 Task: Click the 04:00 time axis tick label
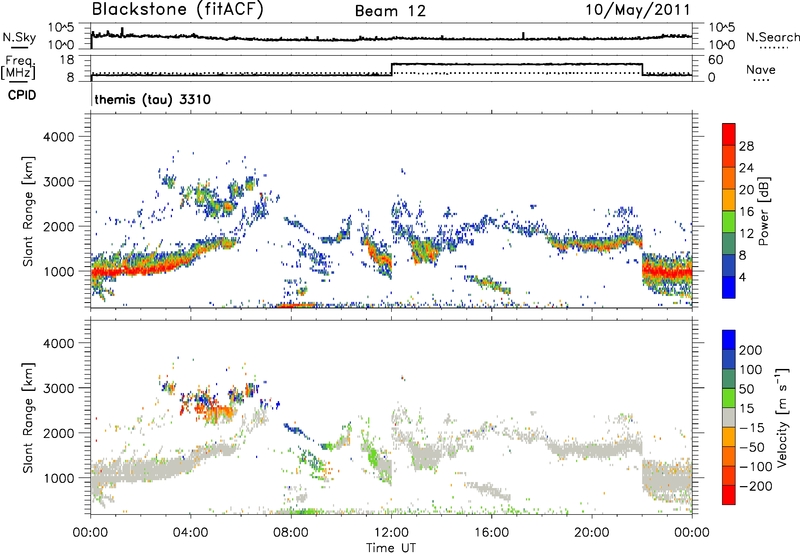coord(191,533)
